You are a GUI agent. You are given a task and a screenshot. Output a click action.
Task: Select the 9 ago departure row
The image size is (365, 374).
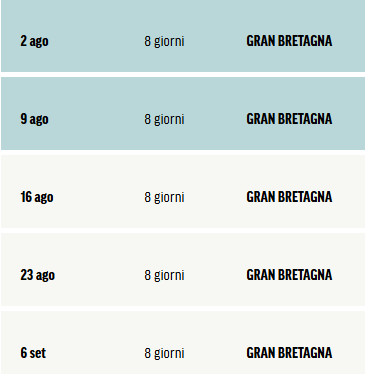point(183,113)
